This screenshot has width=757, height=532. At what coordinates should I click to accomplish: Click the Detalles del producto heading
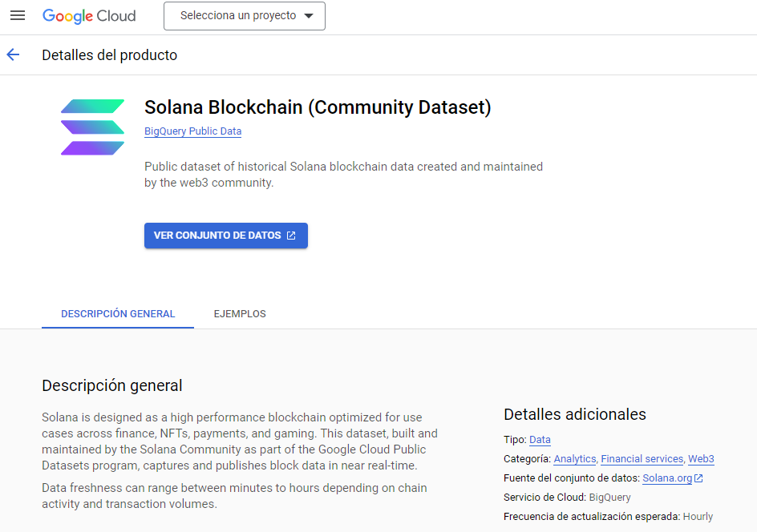110,55
